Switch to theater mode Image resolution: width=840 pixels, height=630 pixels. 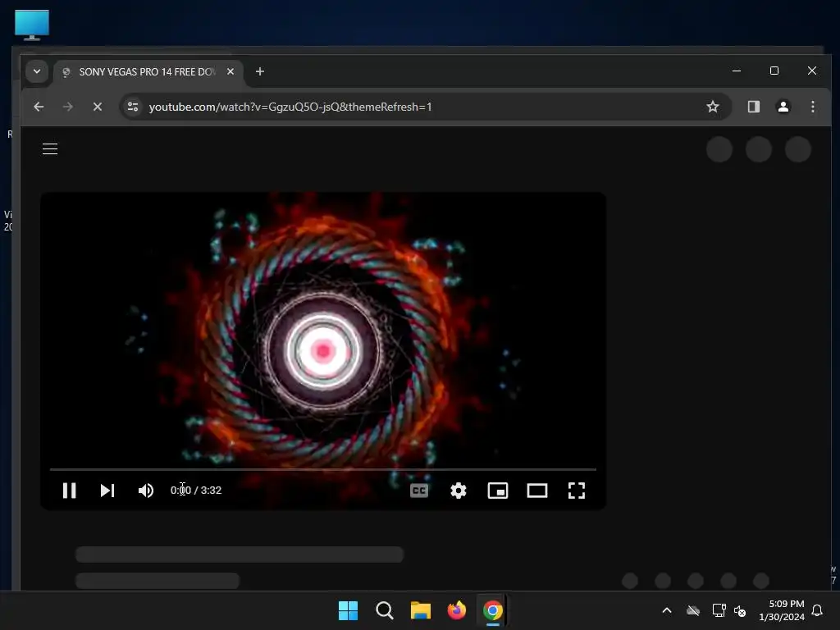pyautogui.click(x=536, y=491)
